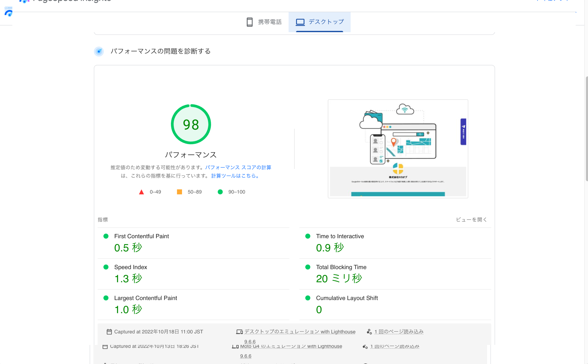
Task: Click the PageSpeed Insights logo icon
Action: click(24, 1)
